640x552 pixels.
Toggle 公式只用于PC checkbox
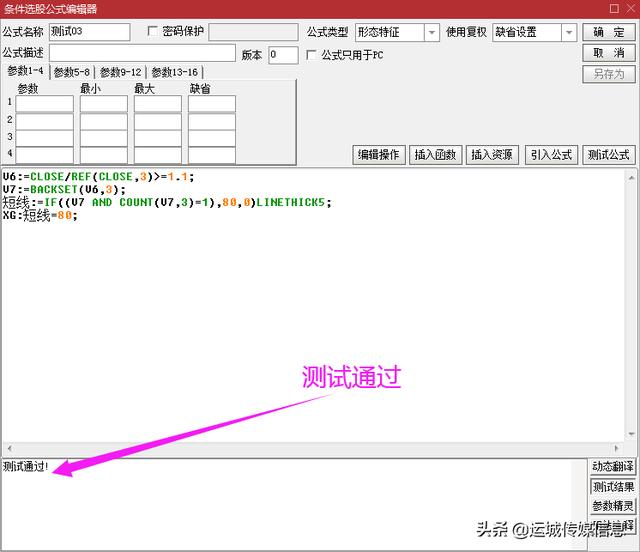[x=311, y=55]
